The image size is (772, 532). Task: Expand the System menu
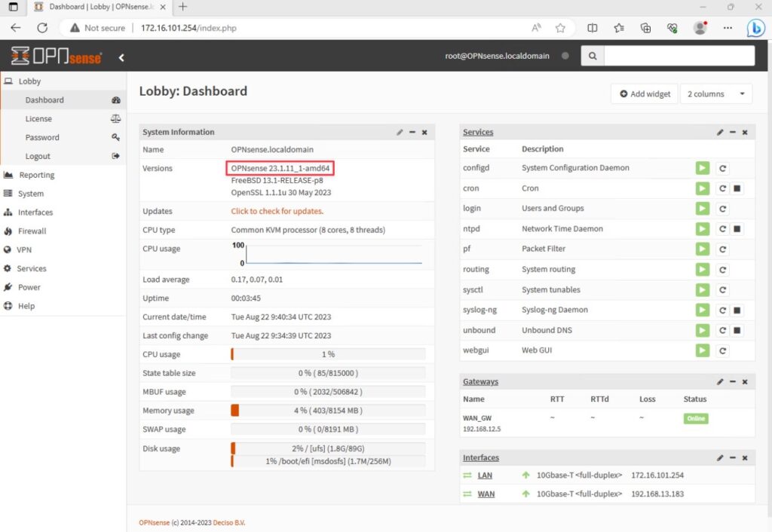coord(63,194)
